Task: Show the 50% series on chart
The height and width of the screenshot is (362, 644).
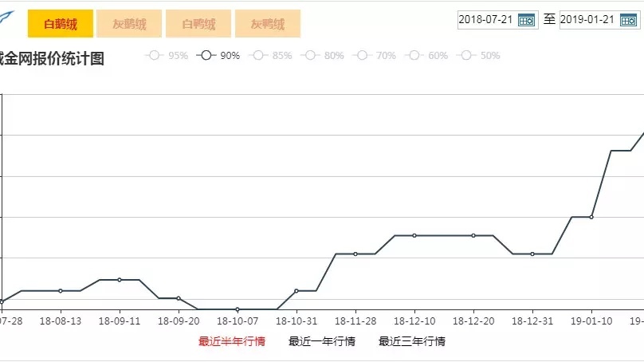Action: point(479,56)
